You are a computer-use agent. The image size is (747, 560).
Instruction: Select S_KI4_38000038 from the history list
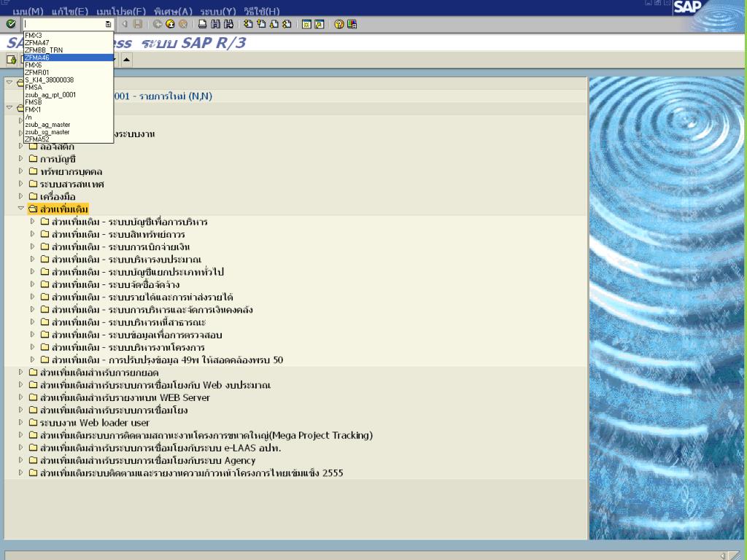[69, 80]
